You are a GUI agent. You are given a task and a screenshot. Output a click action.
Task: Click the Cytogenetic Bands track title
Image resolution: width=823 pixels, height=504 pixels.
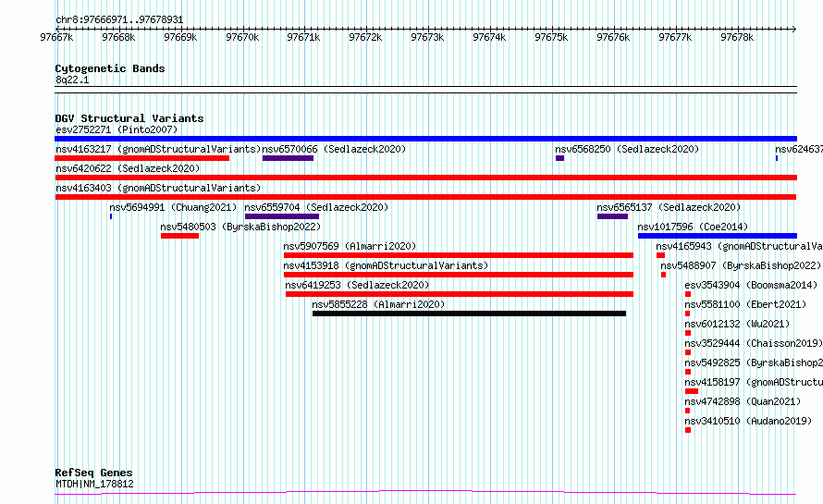pos(110,68)
